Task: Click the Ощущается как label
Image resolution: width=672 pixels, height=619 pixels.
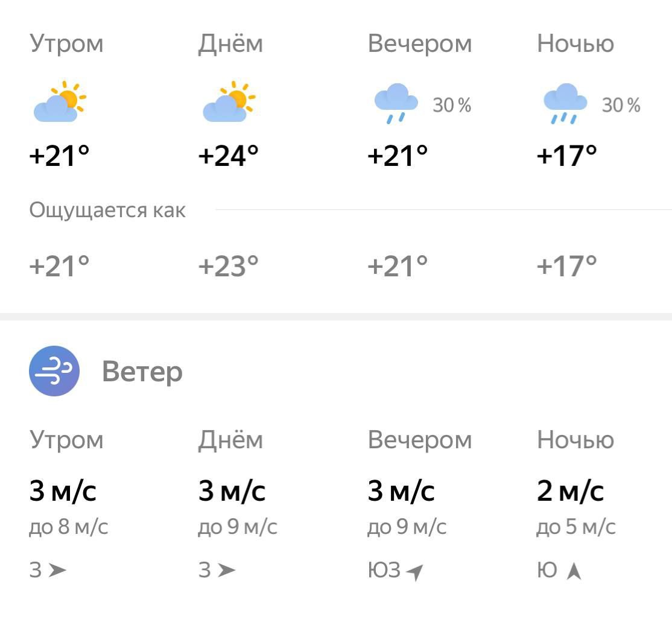Action: (x=107, y=211)
